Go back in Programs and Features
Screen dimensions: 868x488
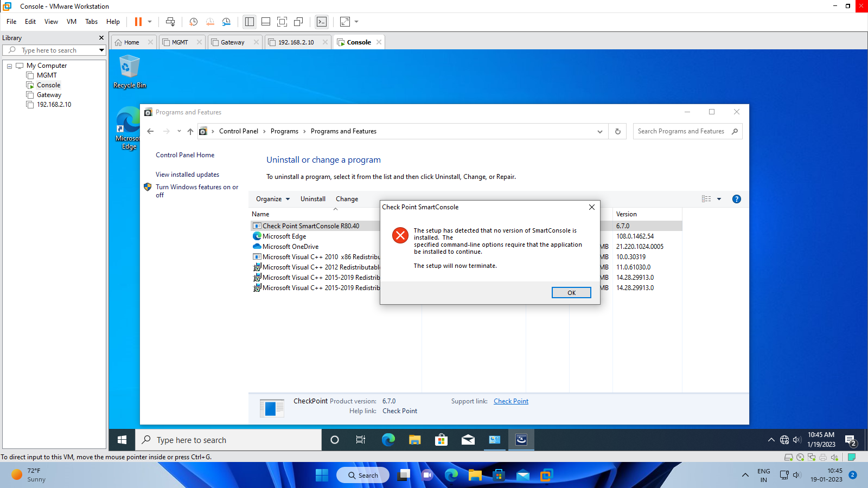pos(150,131)
